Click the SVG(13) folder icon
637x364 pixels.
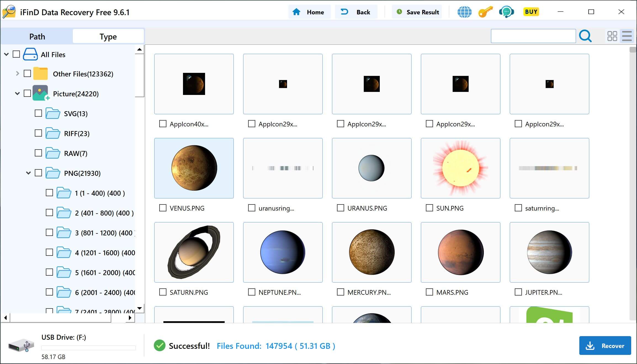coord(53,113)
